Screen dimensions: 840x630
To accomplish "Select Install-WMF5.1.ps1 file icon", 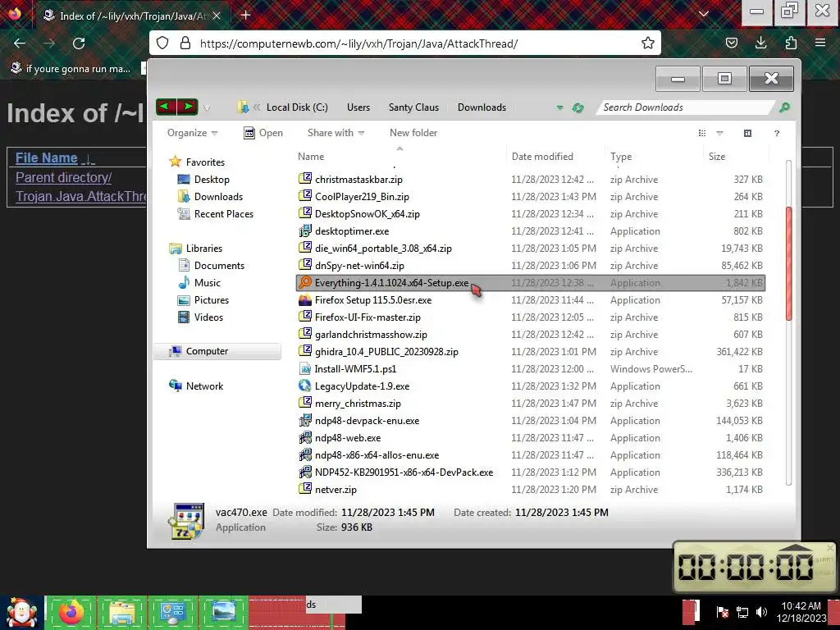I will [305, 368].
